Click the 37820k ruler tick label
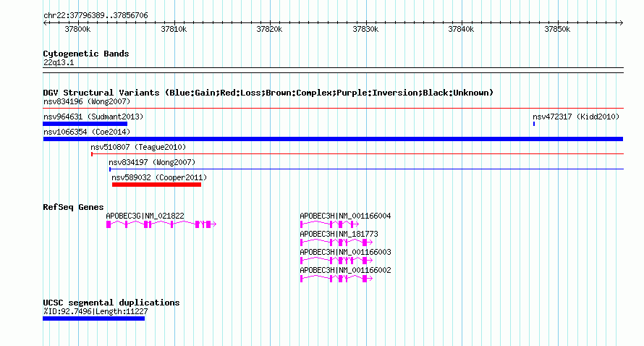 pyautogui.click(x=269, y=29)
